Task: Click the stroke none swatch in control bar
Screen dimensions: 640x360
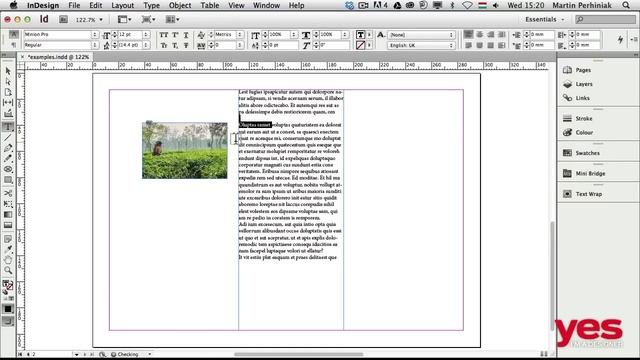Action: point(360,45)
